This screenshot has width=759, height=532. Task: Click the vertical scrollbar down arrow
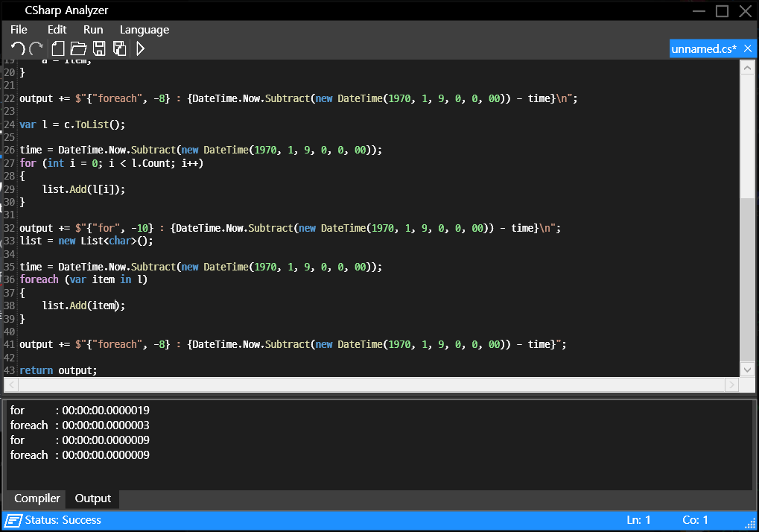tap(748, 369)
